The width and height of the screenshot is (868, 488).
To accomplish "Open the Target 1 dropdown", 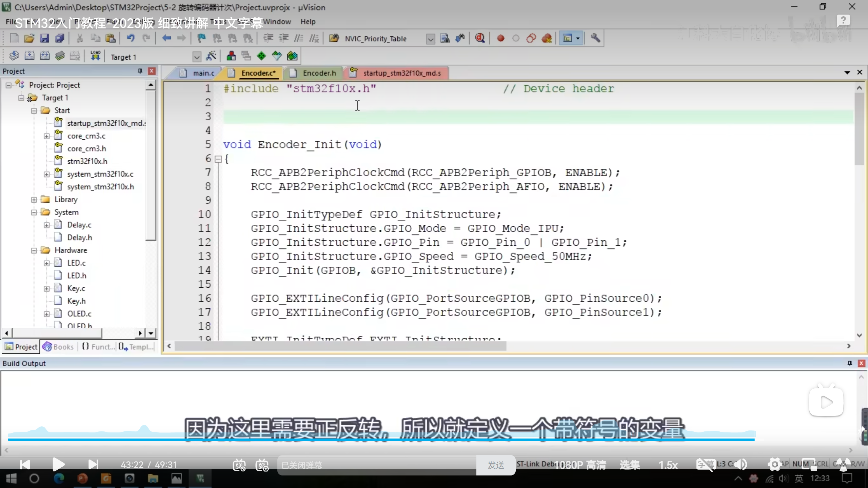I will [x=196, y=57].
